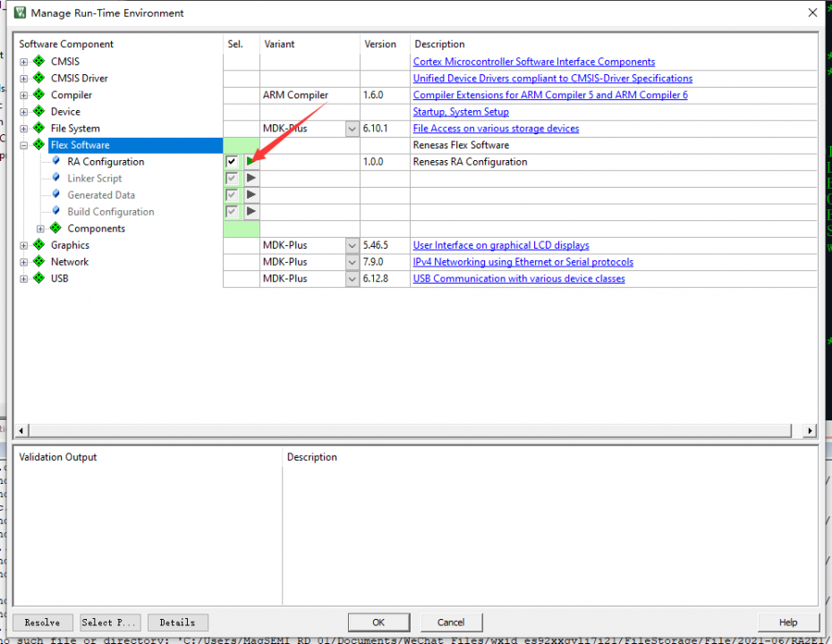The image size is (832, 644).
Task: Click the Manage Run-Time Environment title icon
Action: coord(21,13)
